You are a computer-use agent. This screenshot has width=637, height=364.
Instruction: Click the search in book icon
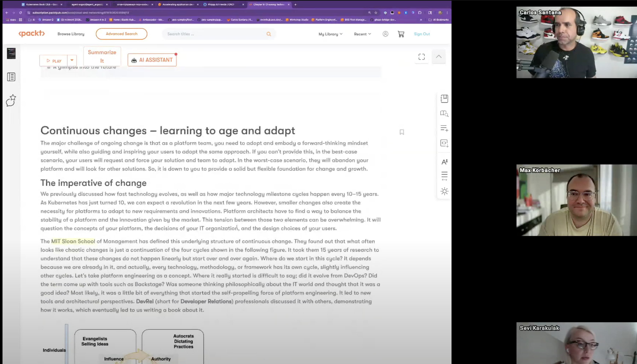444,114
